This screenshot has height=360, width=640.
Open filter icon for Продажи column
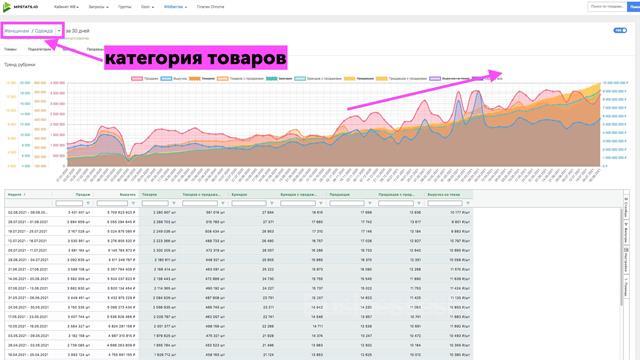tap(88, 203)
